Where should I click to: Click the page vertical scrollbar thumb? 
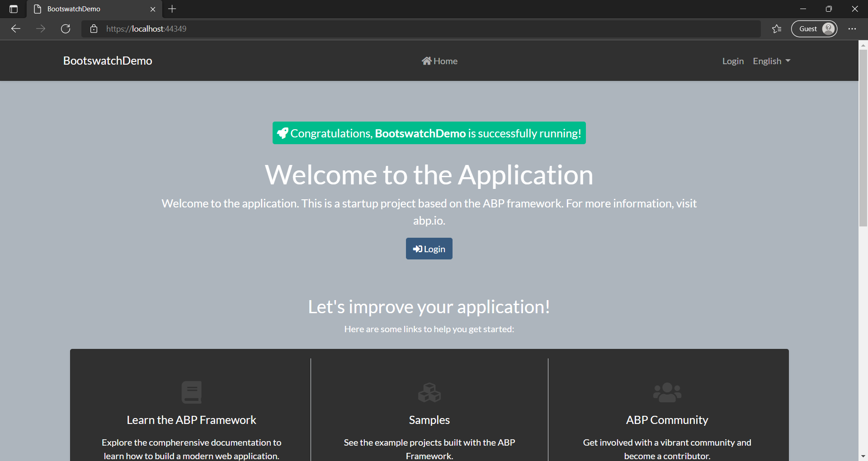pos(863,138)
